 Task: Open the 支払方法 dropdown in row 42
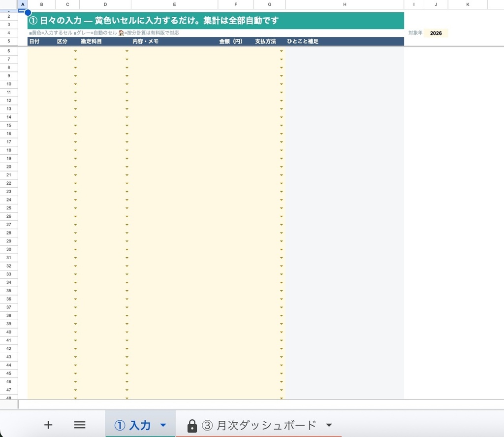click(x=282, y=349)
